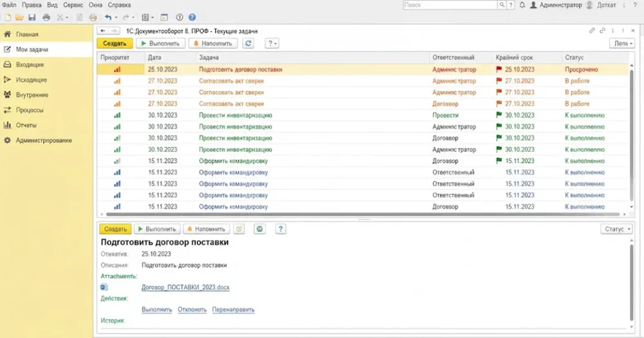The image size is (644, 338).
Task: Click the back navigation arrow
Action: [x=102, y=31]
